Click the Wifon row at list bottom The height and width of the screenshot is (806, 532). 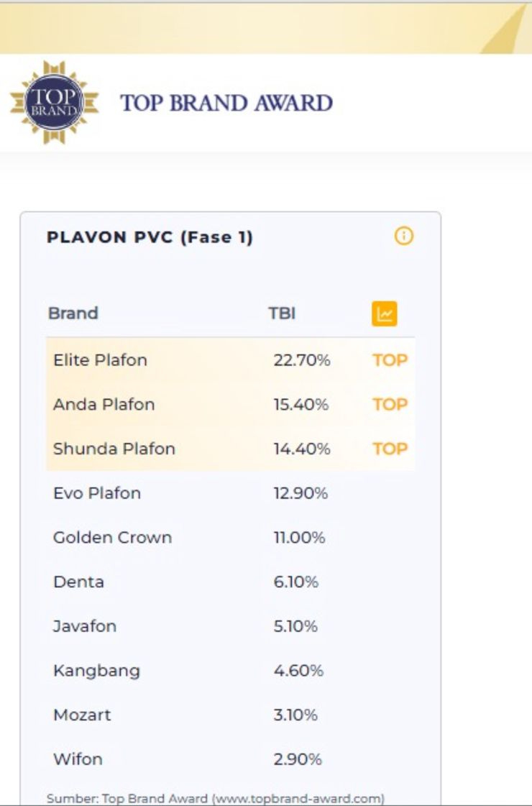coord(77,759)
